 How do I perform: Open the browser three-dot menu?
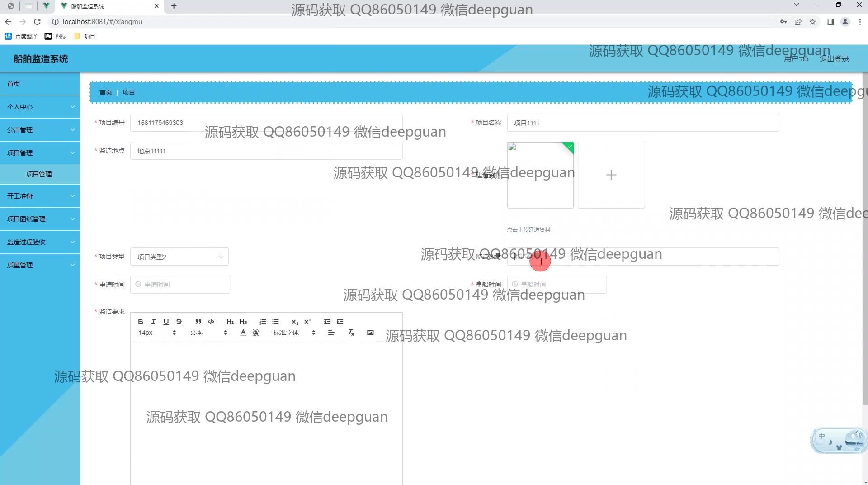[860, 22]
